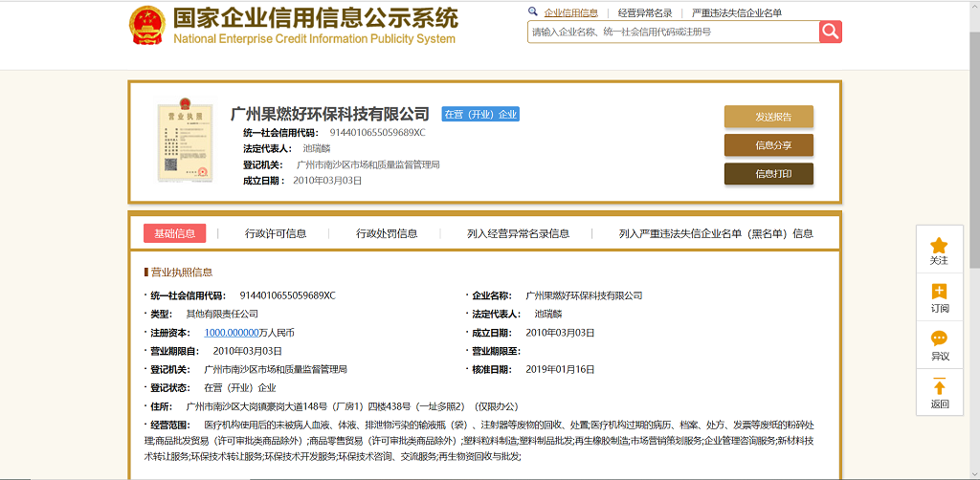Click the 1000.000000 registered capital link
980x480 pixels.
pos(232,333)
